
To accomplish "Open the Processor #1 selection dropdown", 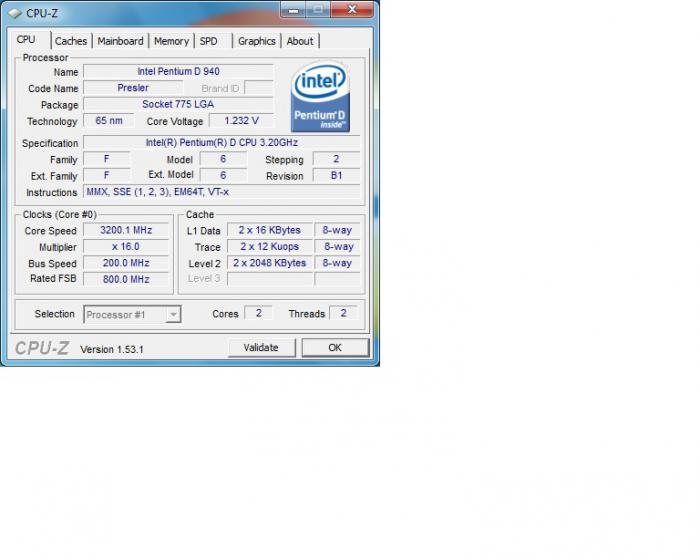I will click(132, 314).
